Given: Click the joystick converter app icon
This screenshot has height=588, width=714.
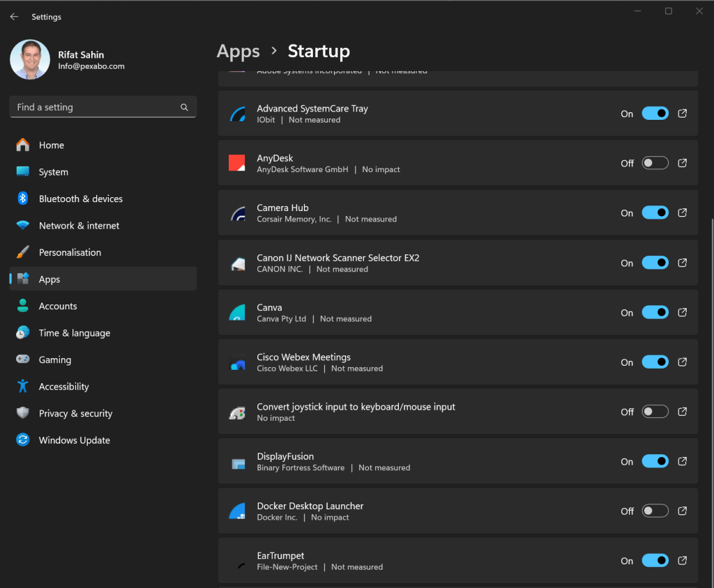Looking at the screenshot, I should tap(237, 412).
